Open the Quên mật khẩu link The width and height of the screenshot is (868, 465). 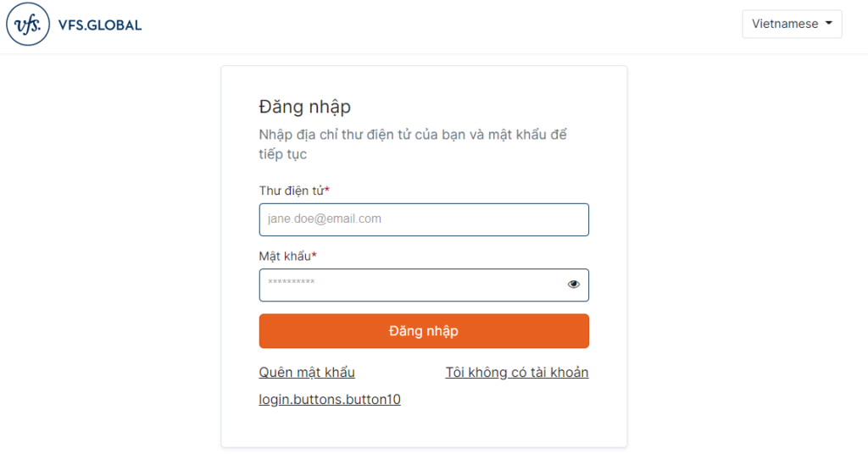pyautogui.click(x=307, y=372)
